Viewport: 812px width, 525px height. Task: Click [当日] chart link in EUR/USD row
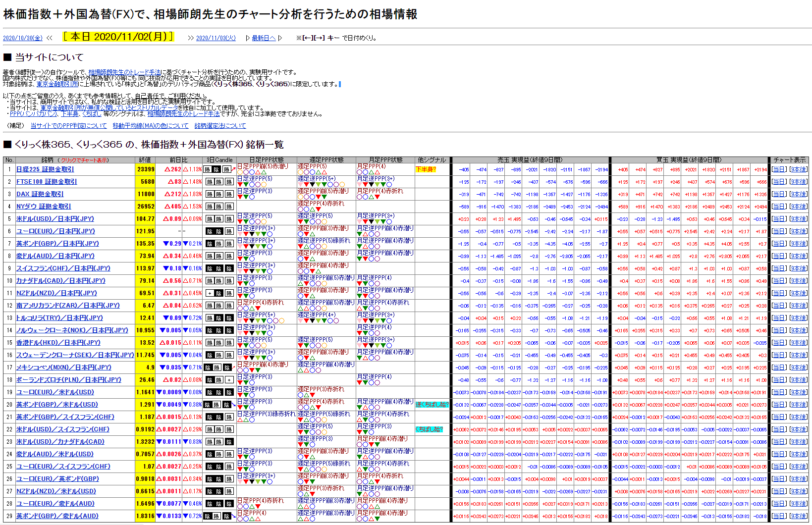click(779, 392)
